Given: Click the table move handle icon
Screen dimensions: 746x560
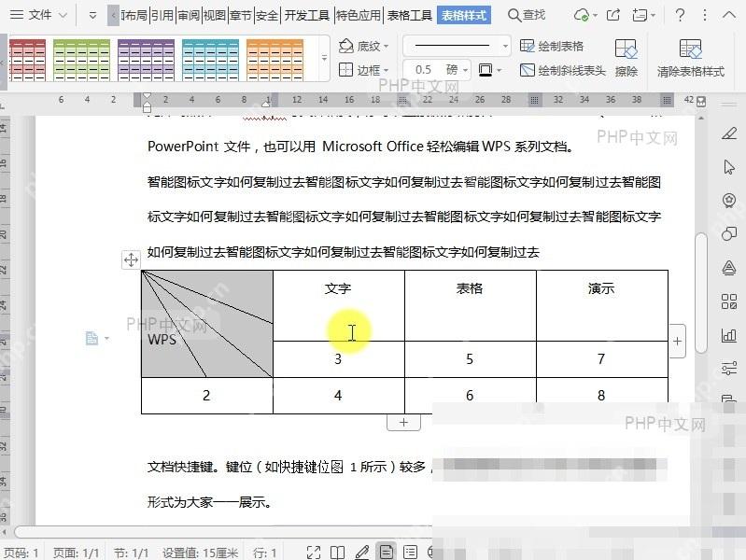Looking at the screenshot, I should (x=131, y=259).
